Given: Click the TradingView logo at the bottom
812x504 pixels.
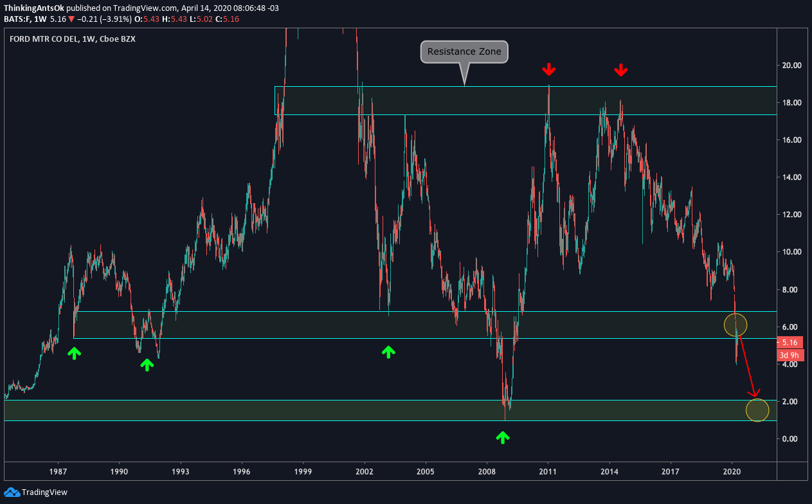Looking at the screenshot, I should pos(35,492).
